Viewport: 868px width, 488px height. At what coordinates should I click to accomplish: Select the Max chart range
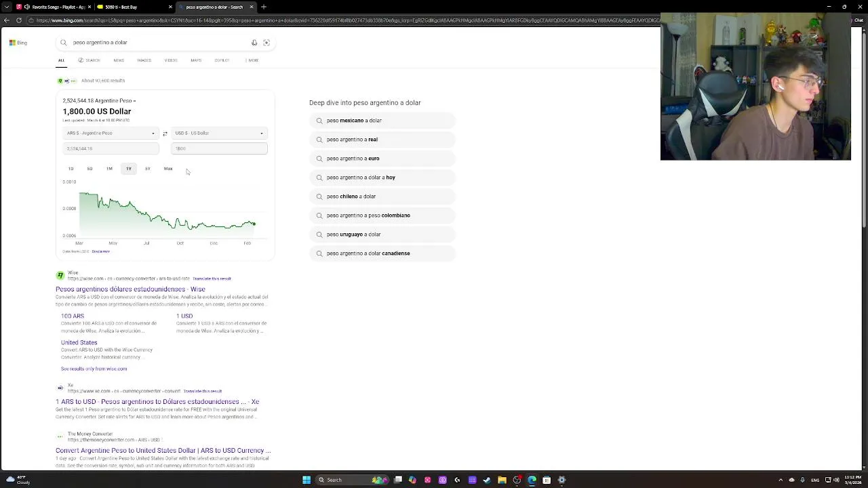(168, 169)
